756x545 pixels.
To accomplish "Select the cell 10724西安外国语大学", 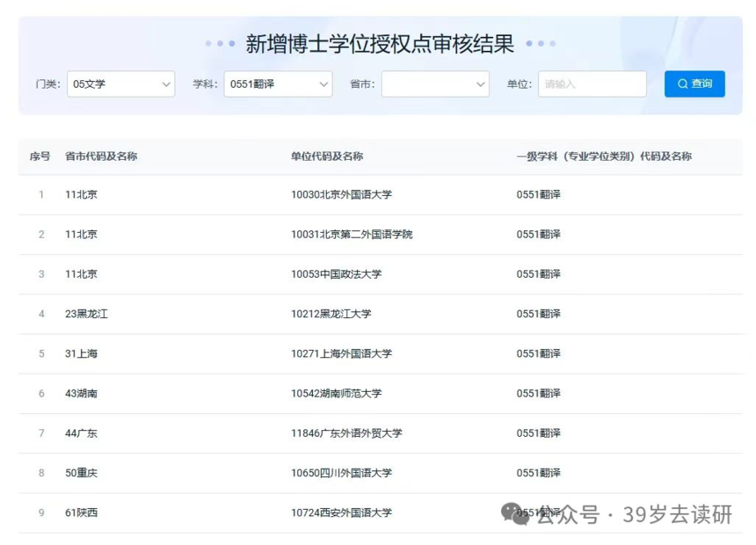I will (x=341, y=512).
